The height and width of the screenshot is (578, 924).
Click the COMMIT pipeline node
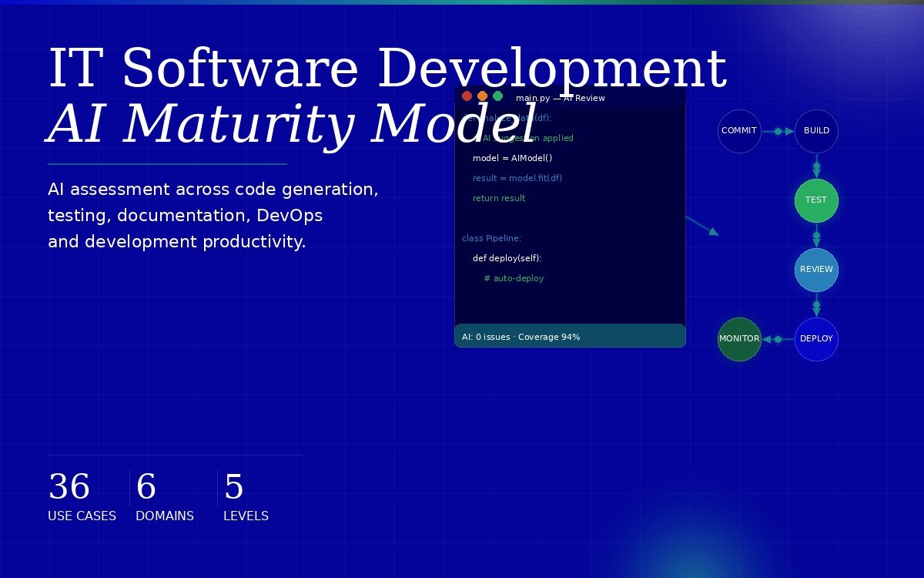(739, 131)
